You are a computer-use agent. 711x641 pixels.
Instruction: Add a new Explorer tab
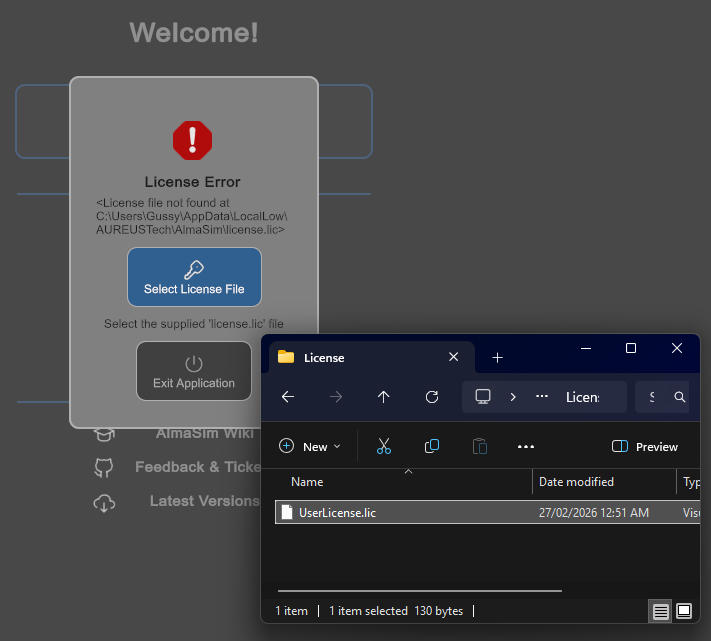coord(497,358)
